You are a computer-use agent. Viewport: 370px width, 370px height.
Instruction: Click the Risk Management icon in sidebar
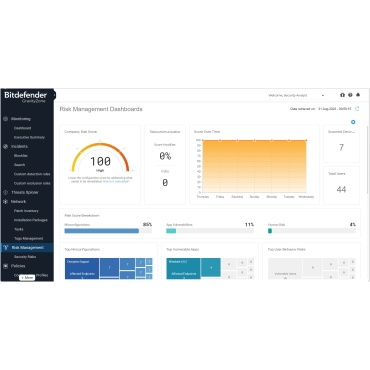tap(5, 248)
